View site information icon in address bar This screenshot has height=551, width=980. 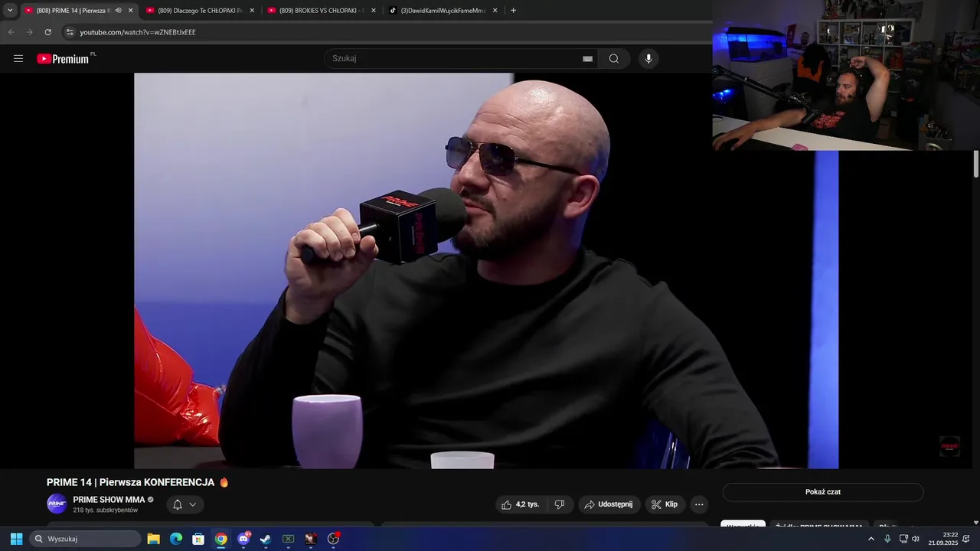[70, 32]
